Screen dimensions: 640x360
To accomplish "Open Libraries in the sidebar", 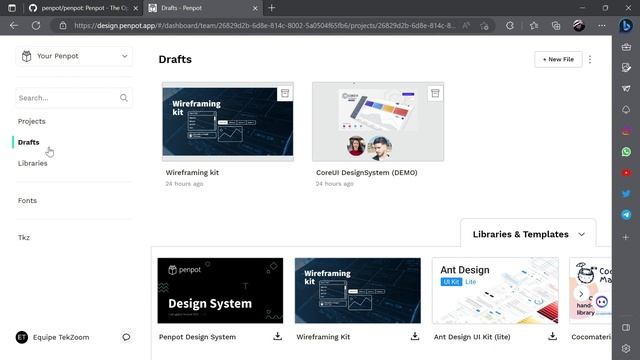I will click(33, 163).
